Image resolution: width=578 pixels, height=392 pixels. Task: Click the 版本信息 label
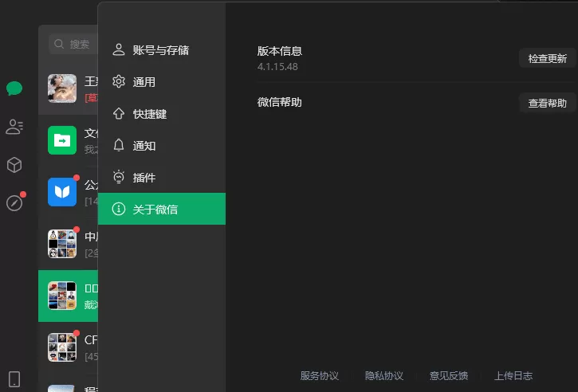click(x=280, y=51)
